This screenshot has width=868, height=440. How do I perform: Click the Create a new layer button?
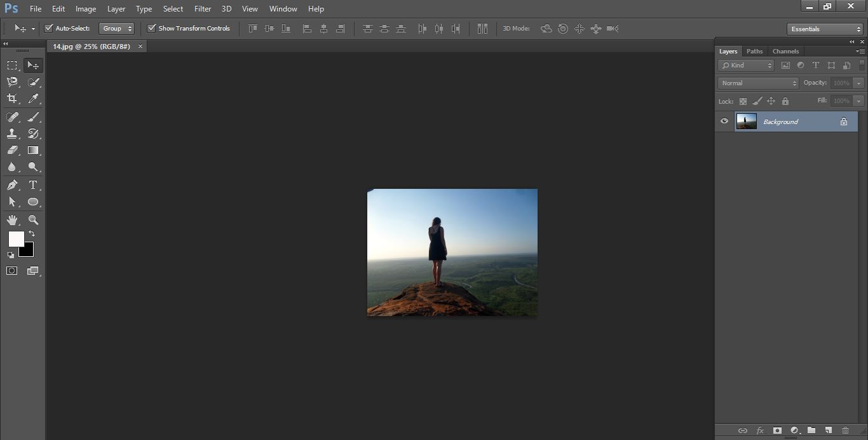click(828, 430)
